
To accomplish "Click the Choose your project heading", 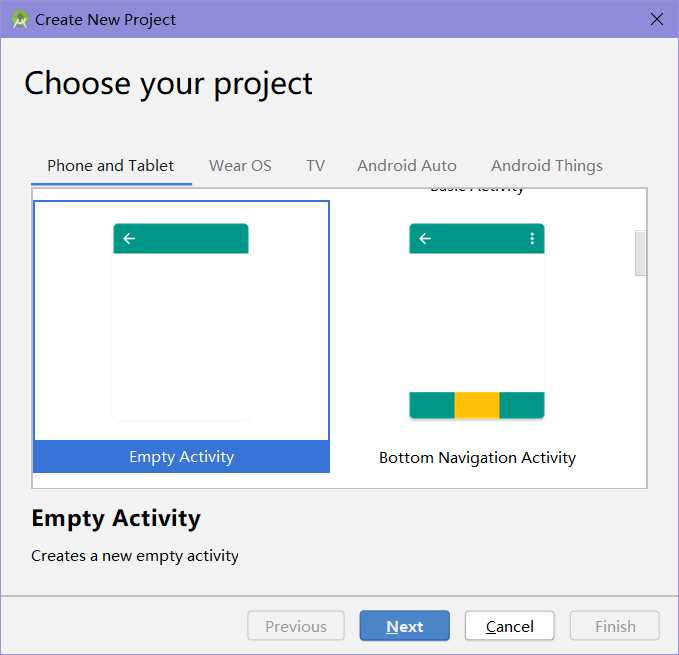I will coord(168,84).
